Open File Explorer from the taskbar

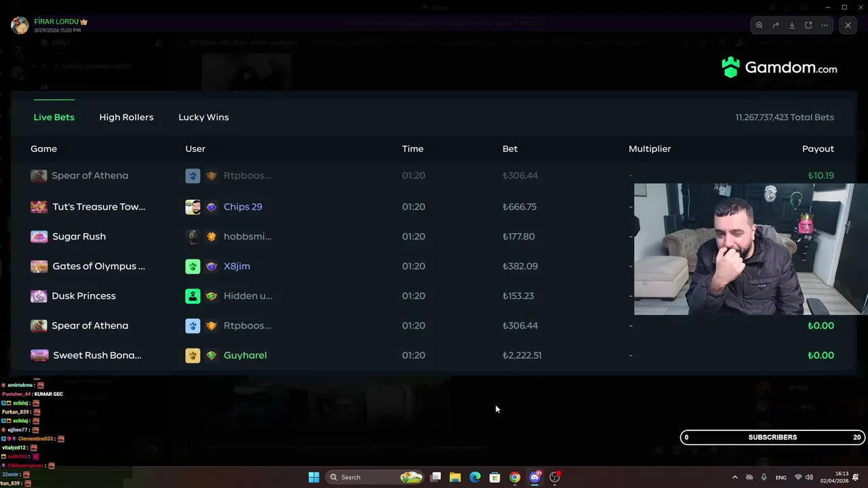pyautogui.click(x=455, y=477)
